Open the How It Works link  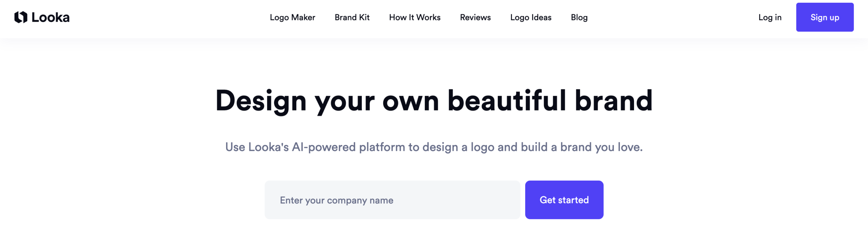coord(415,17)
